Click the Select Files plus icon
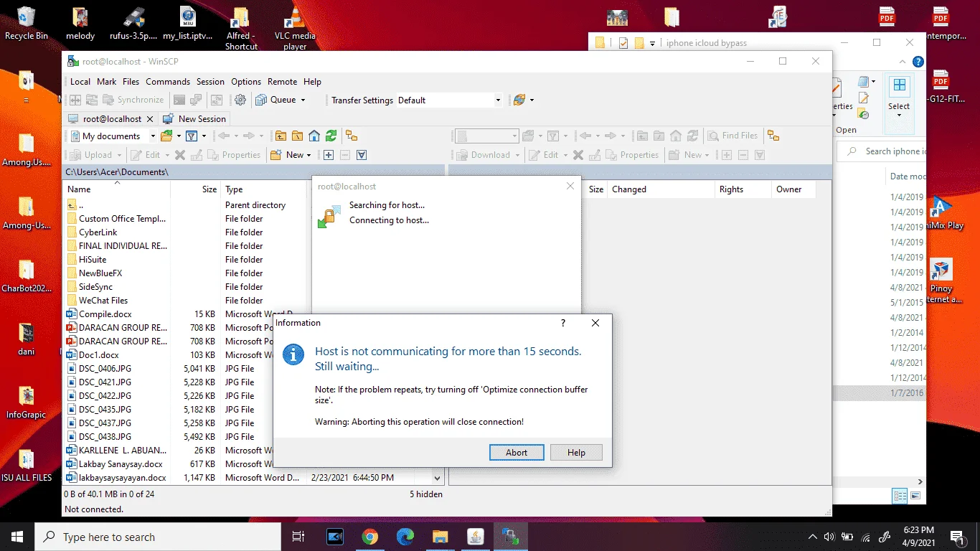Screen dimensions: 980x551 [329, 155]
